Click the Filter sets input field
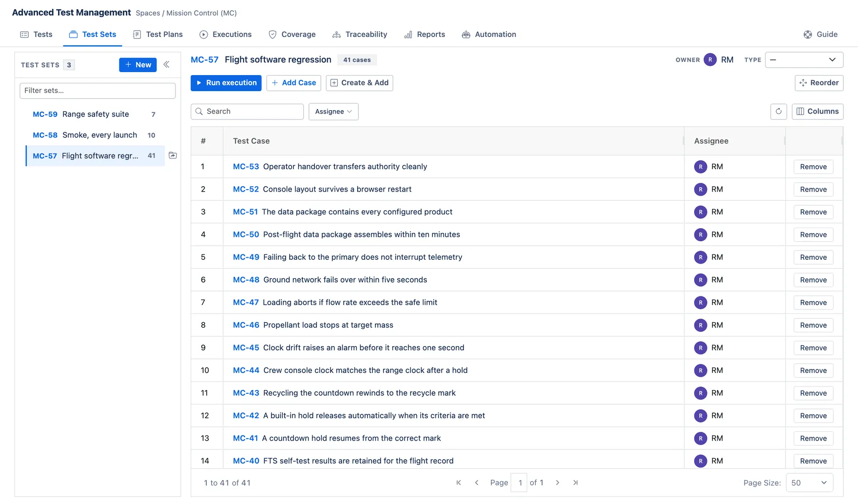Viewport: 858px width, 504px height. 97,91
